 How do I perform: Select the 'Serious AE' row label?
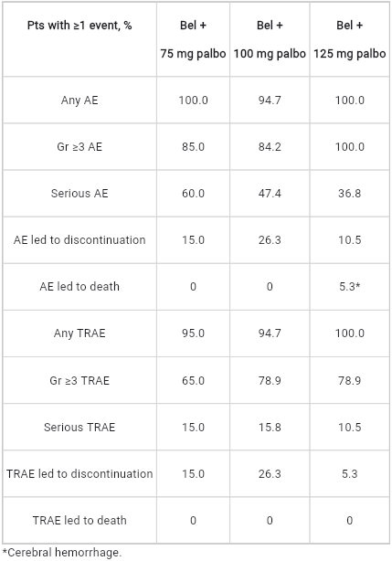tap(79, 193)
